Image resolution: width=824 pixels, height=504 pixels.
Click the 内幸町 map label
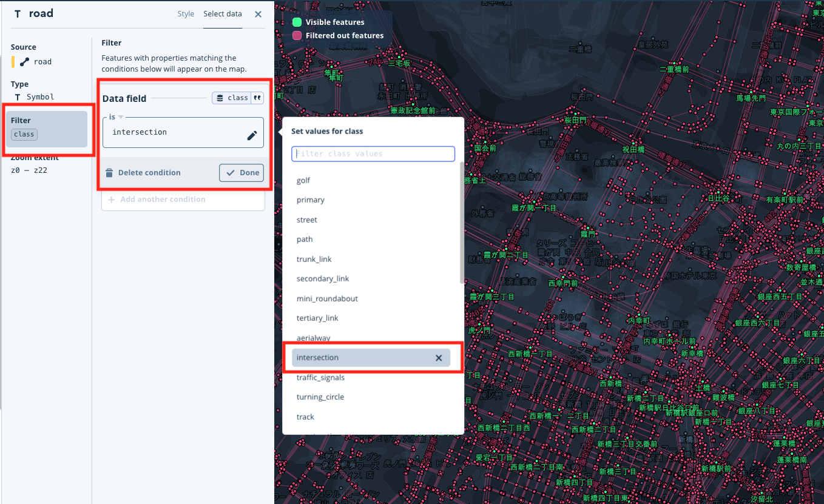click(639, 320)
